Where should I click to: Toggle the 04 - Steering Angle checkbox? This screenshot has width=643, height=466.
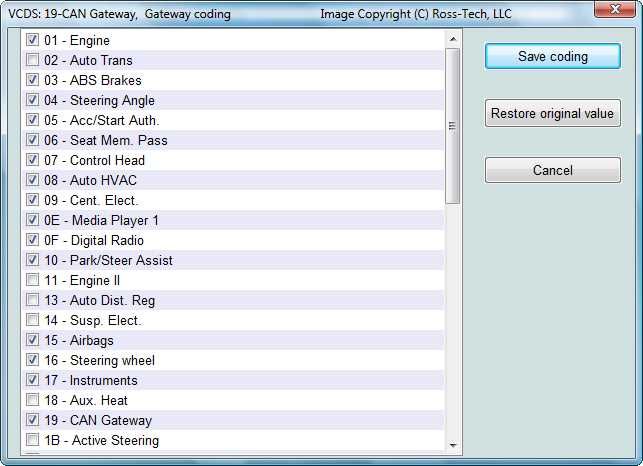point(32,100)
